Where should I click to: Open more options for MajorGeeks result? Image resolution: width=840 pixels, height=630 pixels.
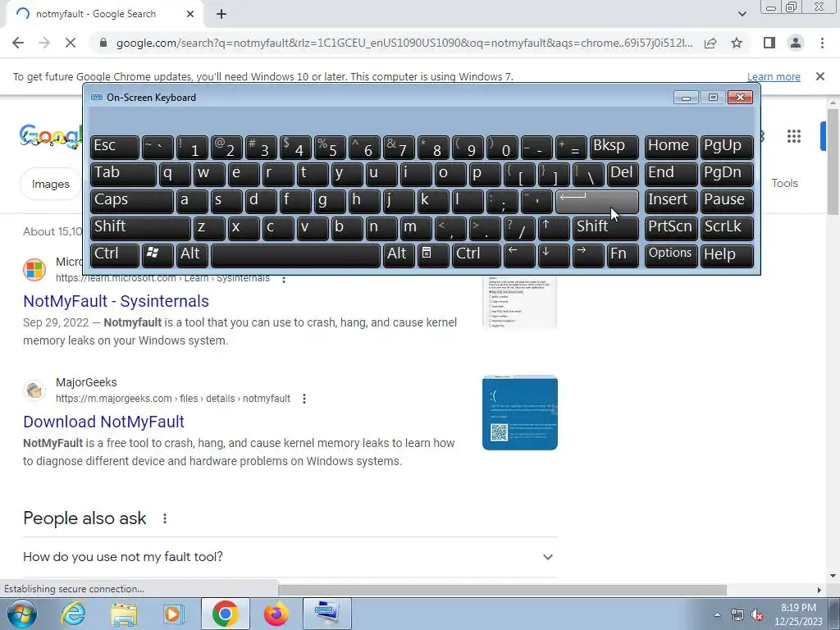tap(304, 399)
